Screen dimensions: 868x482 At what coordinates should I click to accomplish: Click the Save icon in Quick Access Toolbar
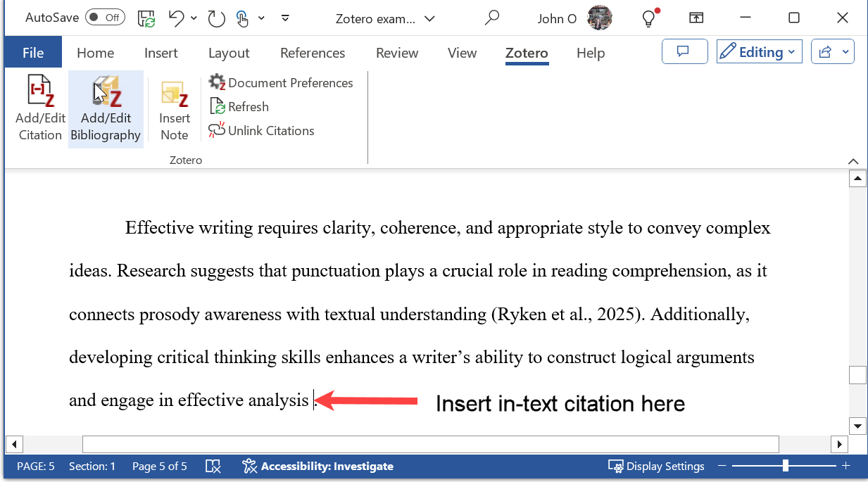(146, 18)
